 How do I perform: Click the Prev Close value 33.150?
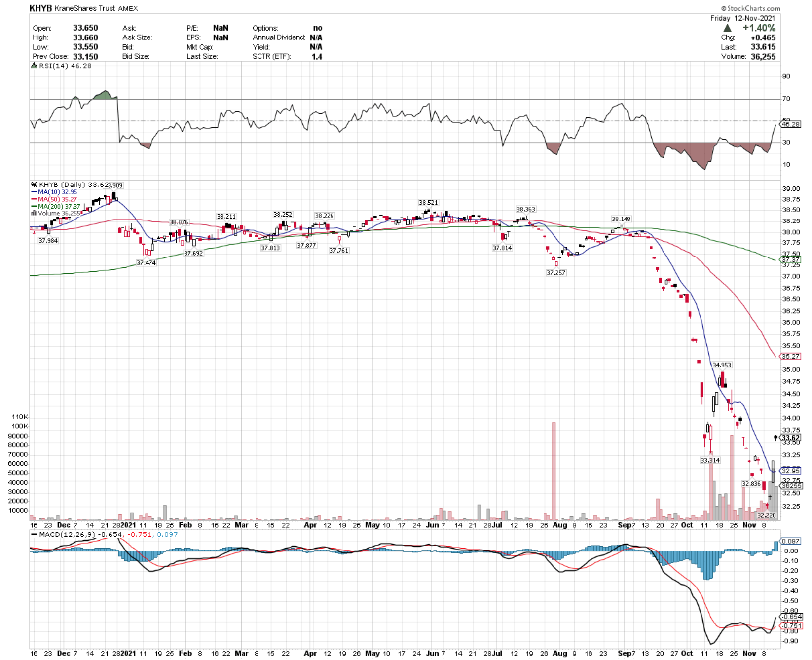pos(85,56)
